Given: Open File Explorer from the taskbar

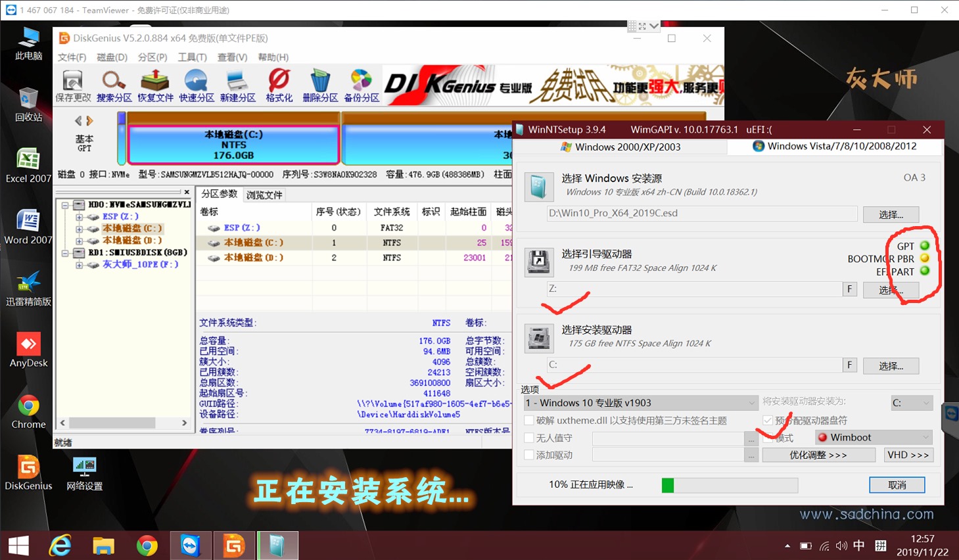Looking at the screenshot, I should pos(103,546).
